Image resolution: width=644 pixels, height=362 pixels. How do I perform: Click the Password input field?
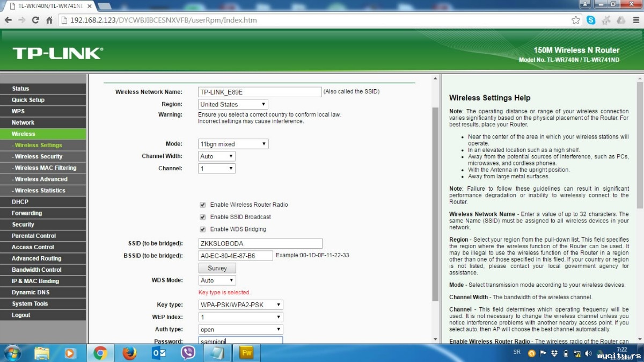point(240,341)
